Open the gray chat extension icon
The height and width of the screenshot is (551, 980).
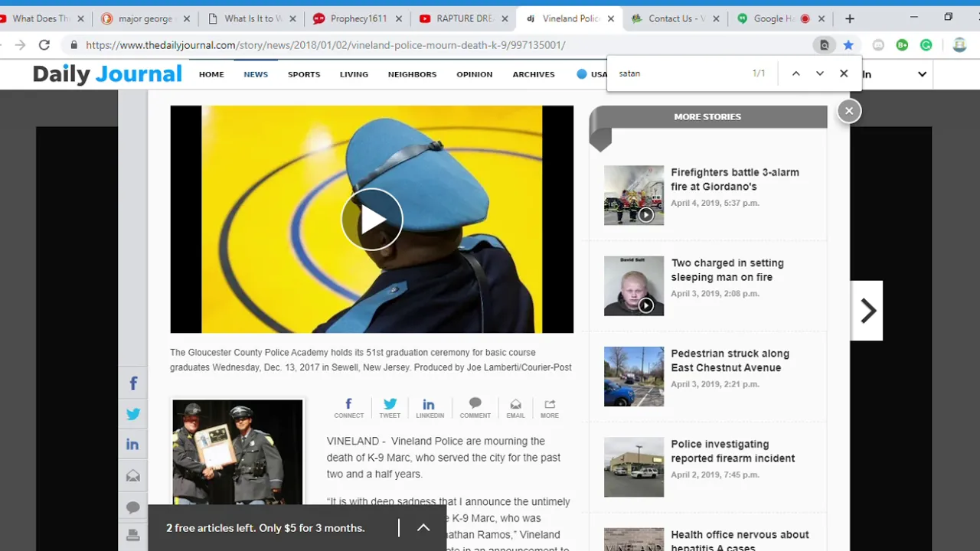pyautogui.click(x=878, y=45)
